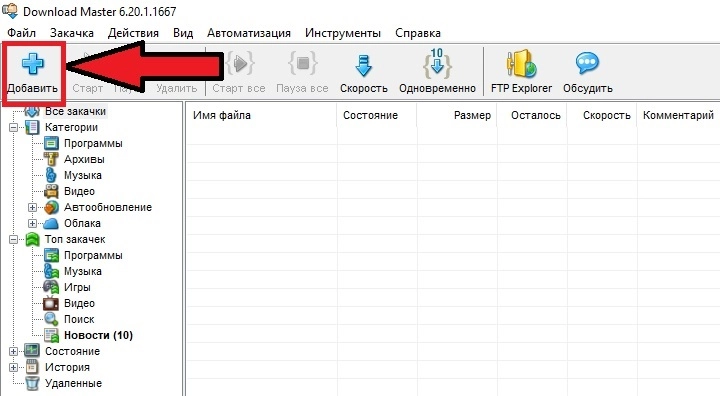The image size is (720, 396).
Task: Expand the Облака tree node
Action: [x=32, y=223]
